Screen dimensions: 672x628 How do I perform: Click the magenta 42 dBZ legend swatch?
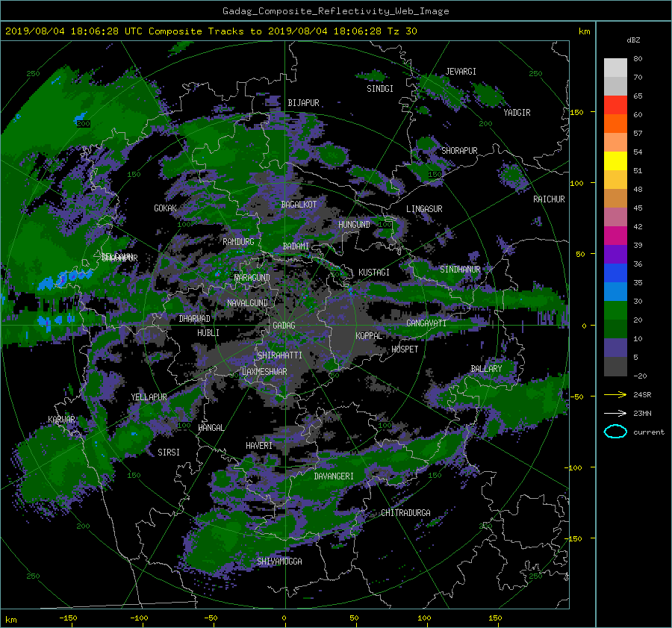click(x=615, y=235)
